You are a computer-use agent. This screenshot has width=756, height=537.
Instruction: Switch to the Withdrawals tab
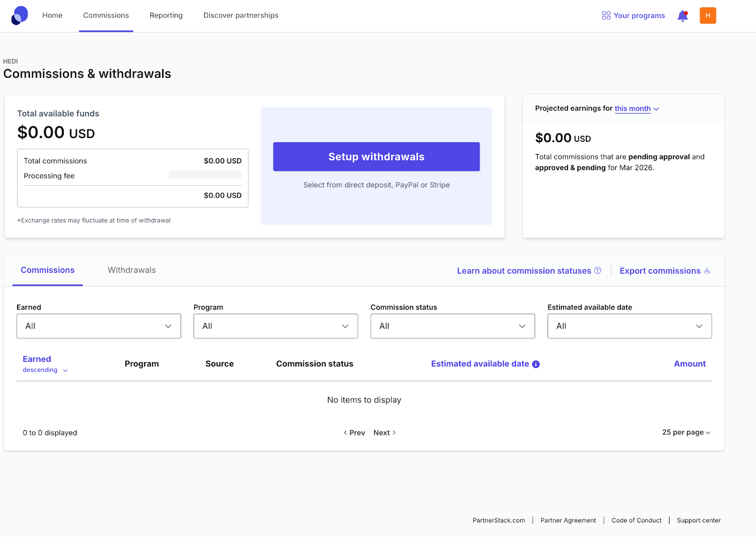point(131,270)
